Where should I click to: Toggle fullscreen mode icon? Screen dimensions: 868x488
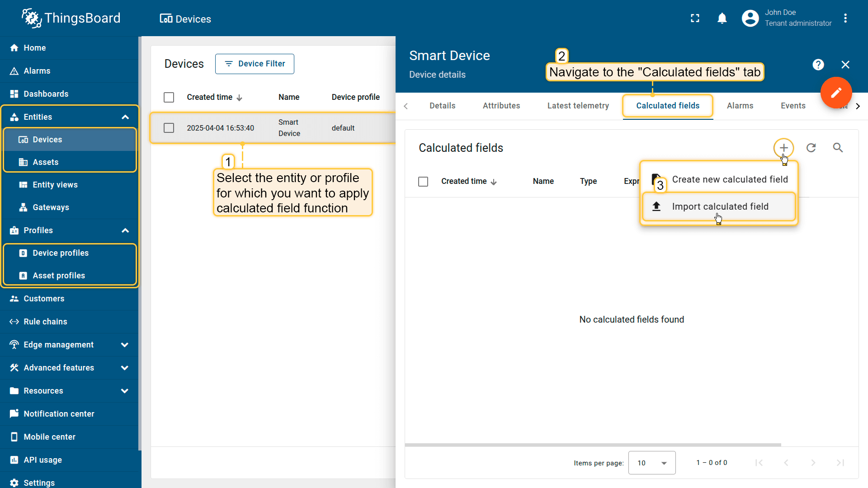[695, 18]
